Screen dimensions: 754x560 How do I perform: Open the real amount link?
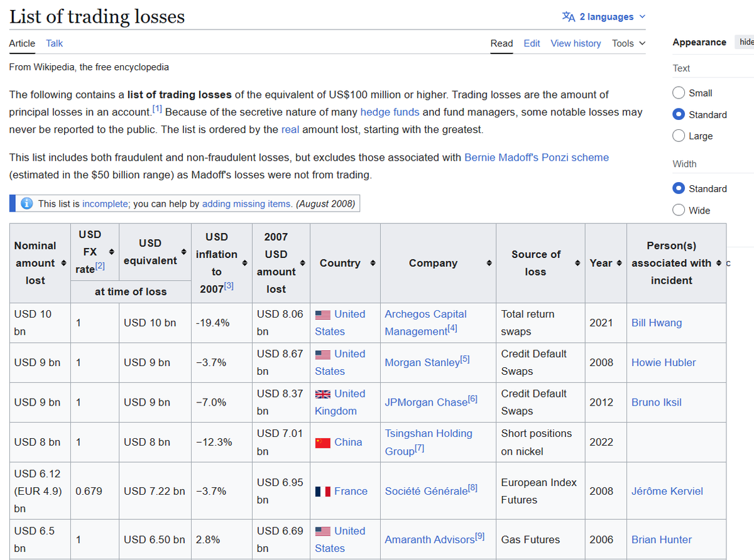point(290,129)
